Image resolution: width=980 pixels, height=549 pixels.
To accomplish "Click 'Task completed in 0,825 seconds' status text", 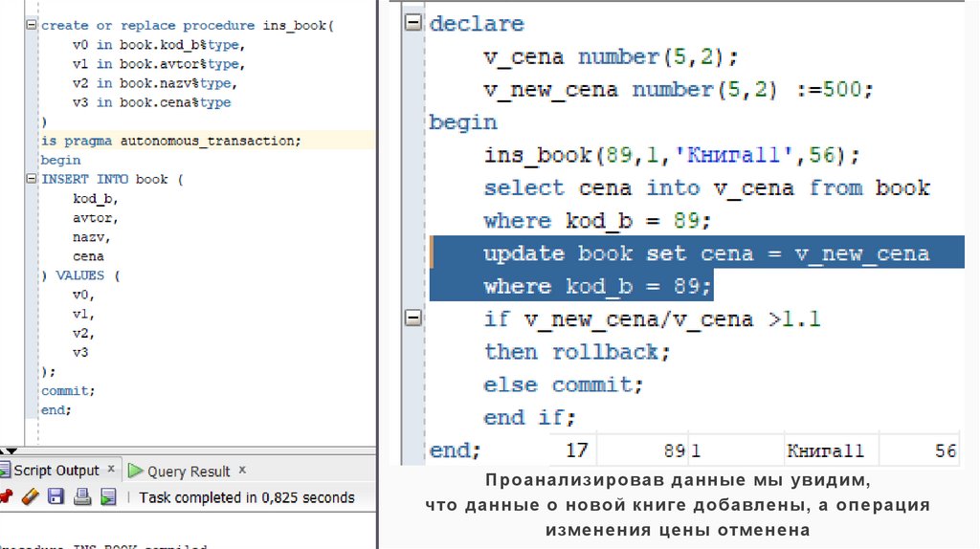I will pyautogui.click(x=246, y=497).
